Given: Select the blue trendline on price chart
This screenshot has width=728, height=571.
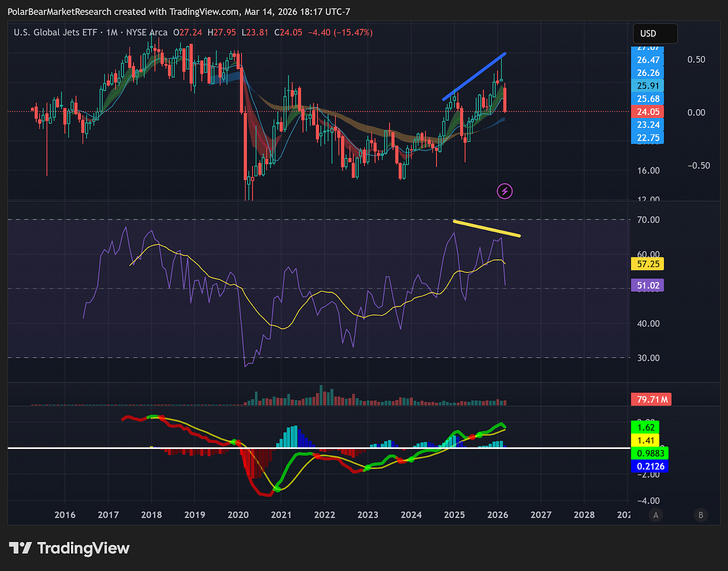Looking at the screenshot, I should point(474,76).
